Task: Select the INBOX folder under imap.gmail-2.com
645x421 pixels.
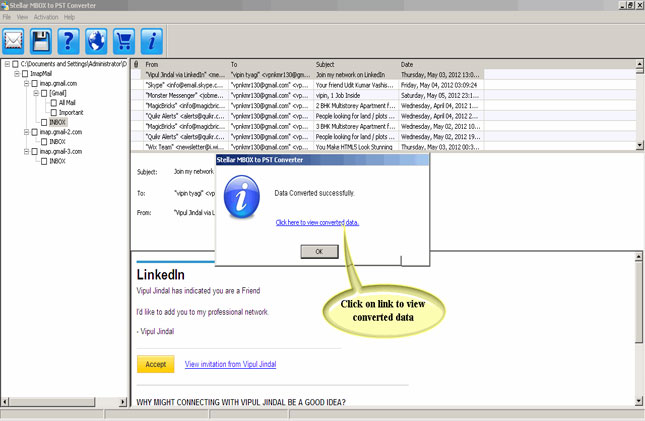Action: pyautogui.click(x=57, y=142)
